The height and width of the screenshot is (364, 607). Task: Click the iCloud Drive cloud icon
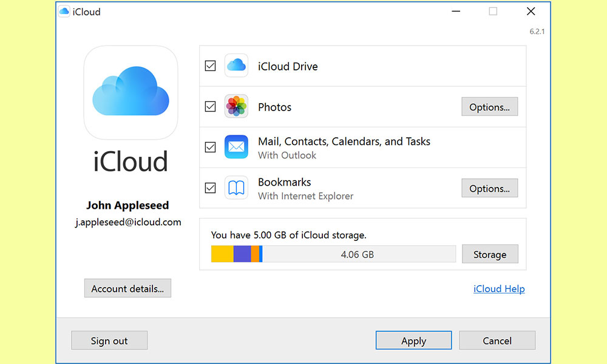[236, 66]
